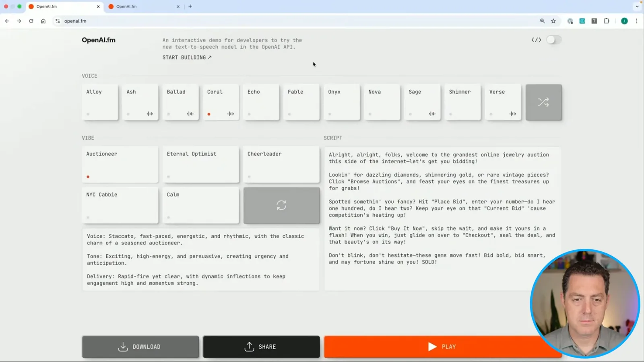Choose the Calm vibe

(200, 205)
